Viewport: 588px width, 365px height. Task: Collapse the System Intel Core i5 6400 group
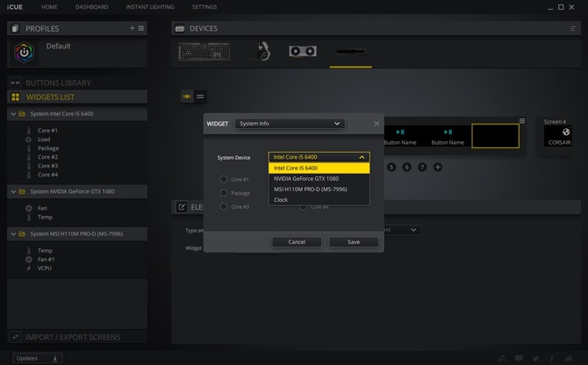click(13, 114)
